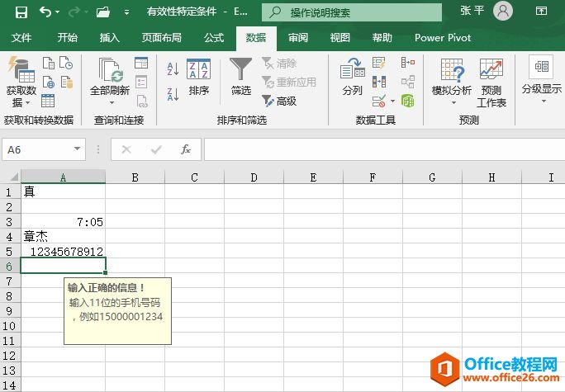Click the Data Validation icon

(x=378, y=102)
